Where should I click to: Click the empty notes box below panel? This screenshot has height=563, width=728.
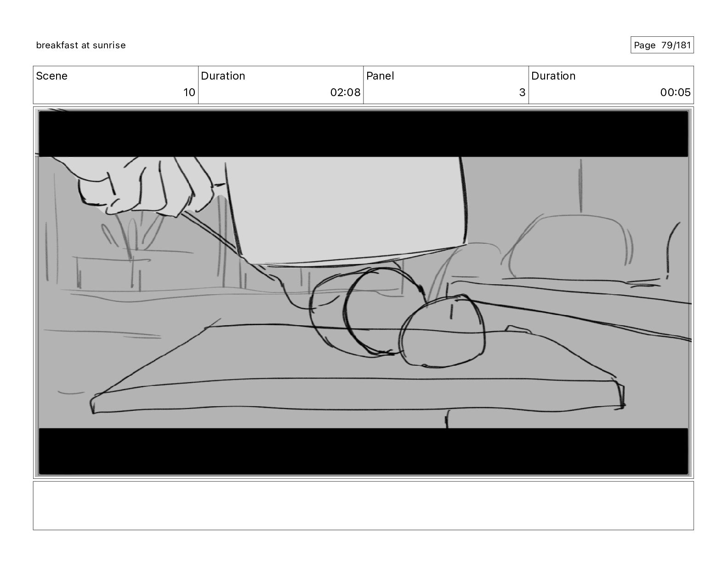pyautogui.click(x=363, y=506)
